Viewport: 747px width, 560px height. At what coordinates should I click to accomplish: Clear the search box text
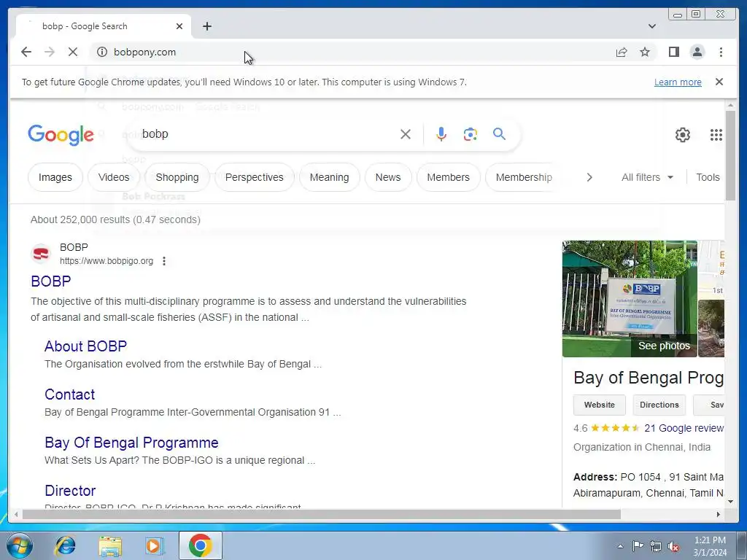click(406, 134)
